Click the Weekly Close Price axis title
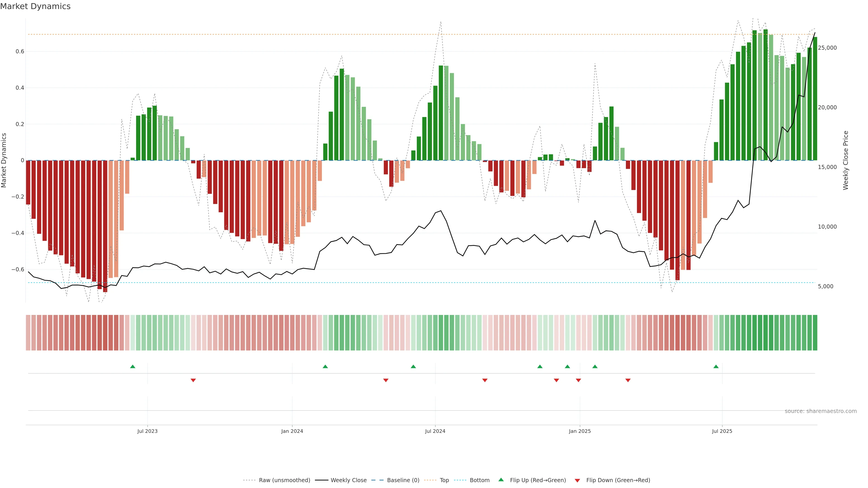The height and width of the screenshot is (488, 868). click(x=846, y=160)
